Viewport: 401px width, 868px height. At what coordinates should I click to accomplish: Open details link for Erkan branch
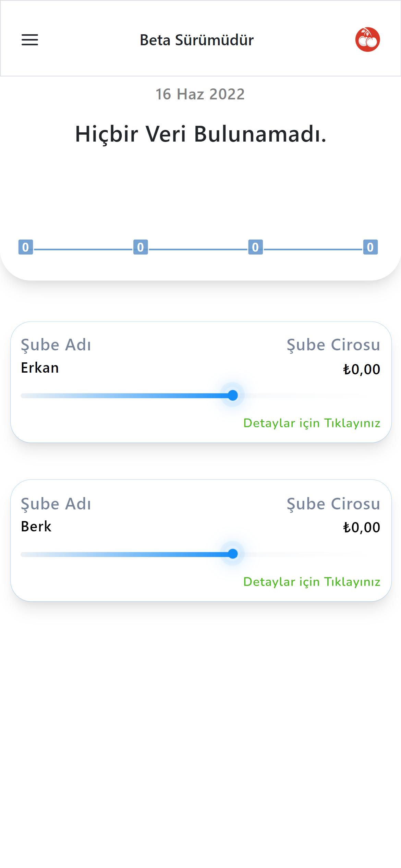[312, 423]
